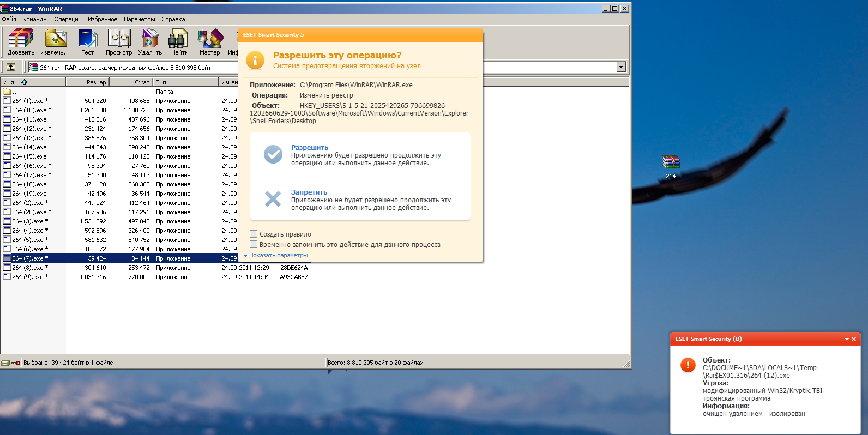Click the Добавить (Add) toolbar icon
Image resolution: width=868 pixels, height=435 pixels.
point(21,42)
